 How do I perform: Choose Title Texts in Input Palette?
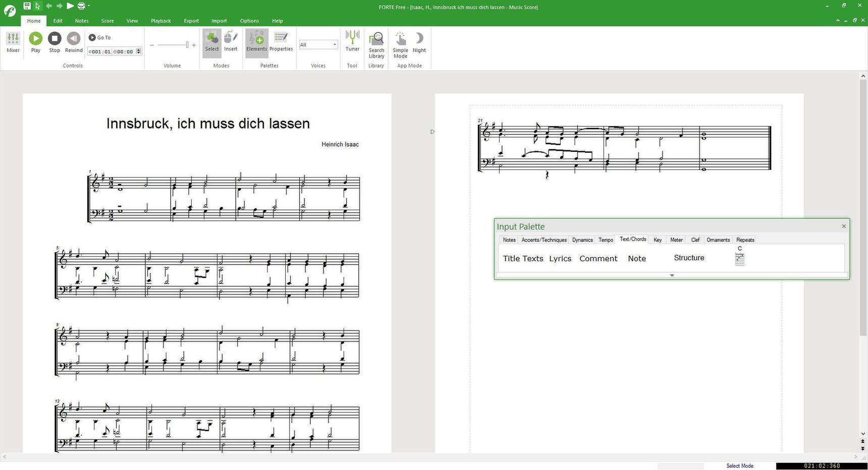tap(523, 258)
